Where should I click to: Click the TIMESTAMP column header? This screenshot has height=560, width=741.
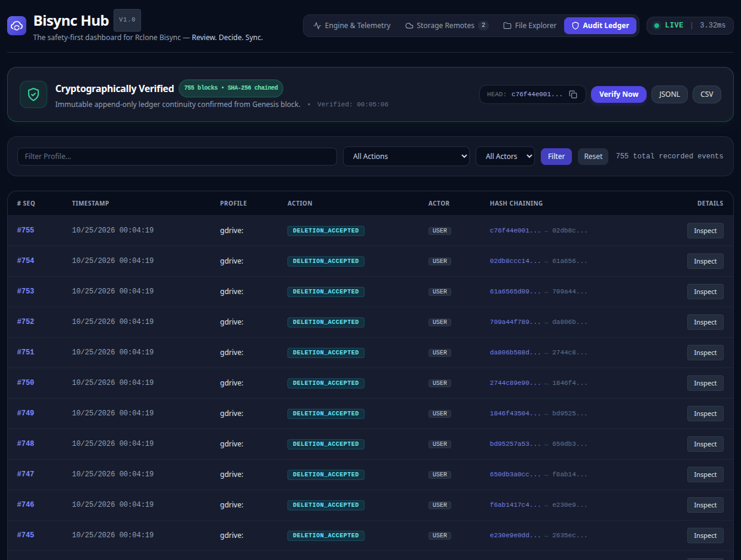(x=90, y=203)
